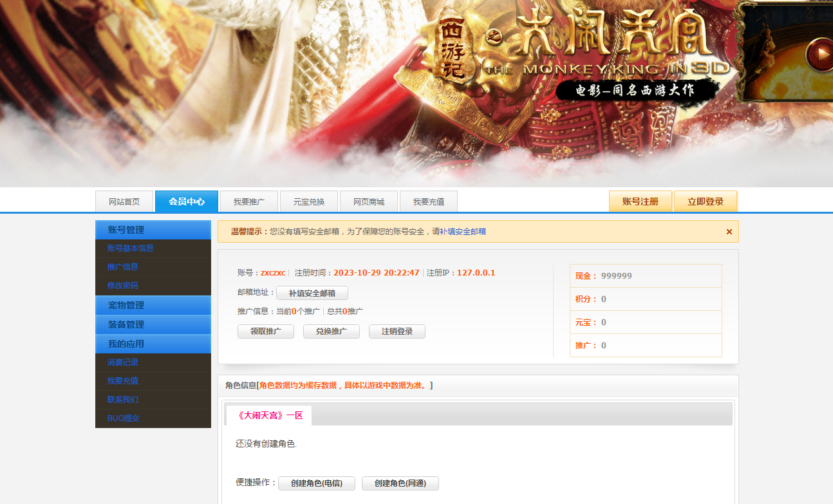This screenshot has height=504, width=833.
Task: Click registration time 2023-10-29 20:22:47
Action: [x=377, y=273]
